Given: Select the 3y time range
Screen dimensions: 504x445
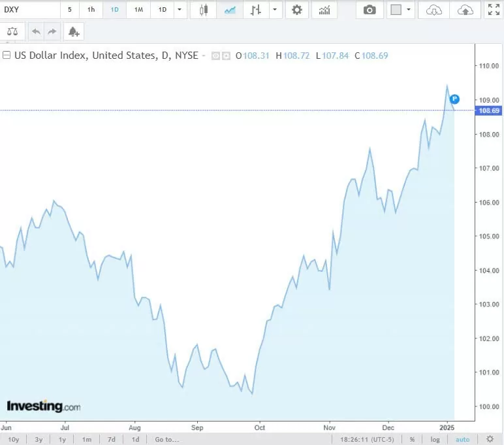Looking at the screenshot, I should pyautogui.click(x=39, y=439).
